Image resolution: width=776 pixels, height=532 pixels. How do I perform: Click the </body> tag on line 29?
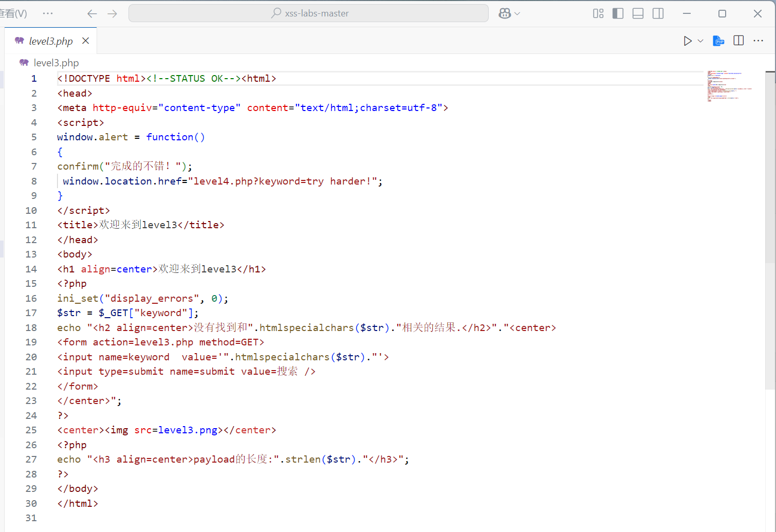78,489
